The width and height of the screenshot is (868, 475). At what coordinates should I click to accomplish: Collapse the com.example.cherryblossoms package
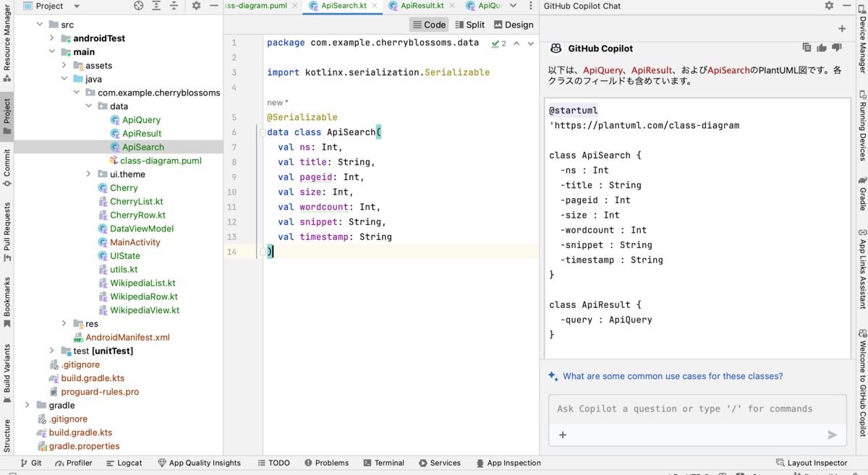pos(76,93)
